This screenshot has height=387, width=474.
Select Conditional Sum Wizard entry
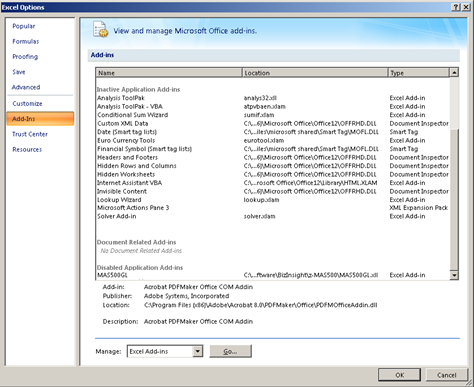[x=272, y=115]
